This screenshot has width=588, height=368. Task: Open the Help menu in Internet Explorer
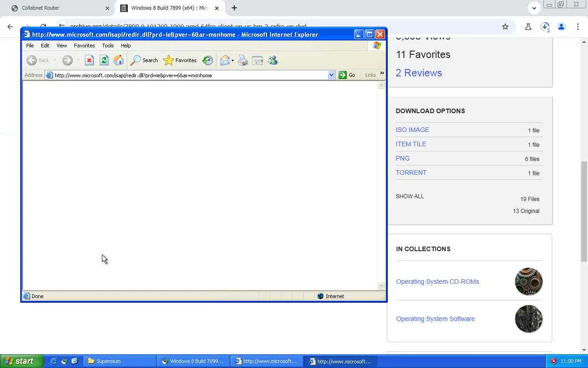pyautogui.click(x=126, y=46)
